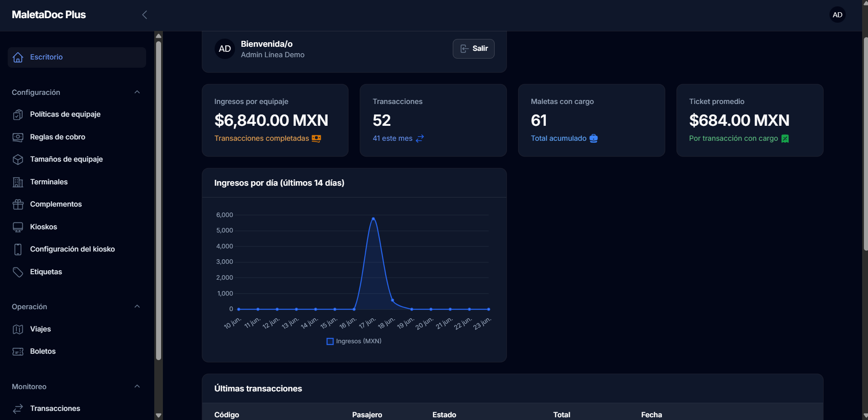Click the Kioskos monitor icon
This screenshot has width=868, height=420.
[x=18, y=227]
